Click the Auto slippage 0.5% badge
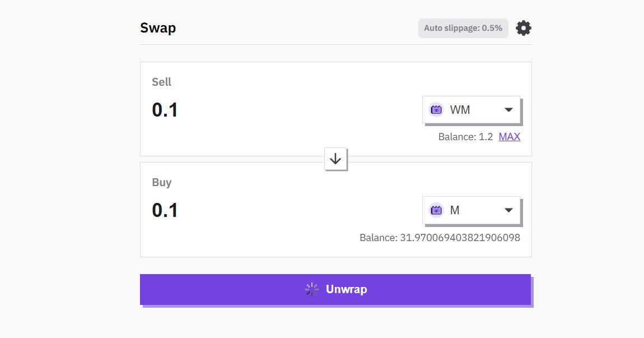The width and height of the screenshot is (644, 338). coord(463,28)
